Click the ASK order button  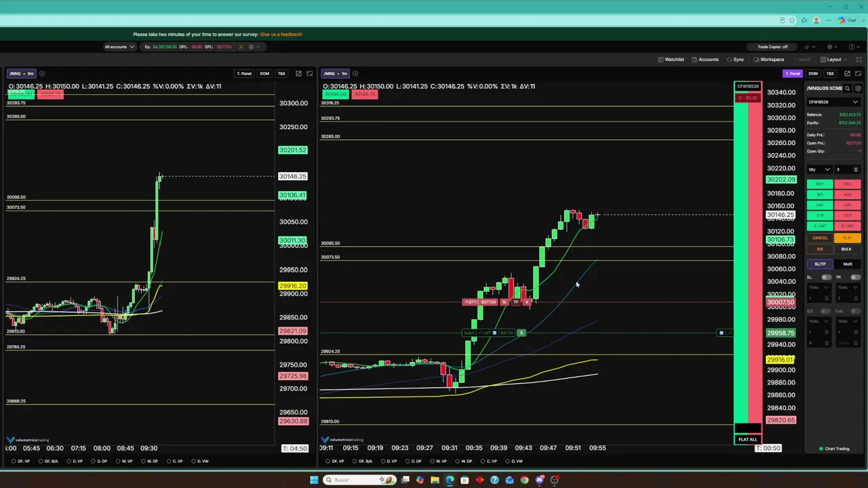[848, 195]
